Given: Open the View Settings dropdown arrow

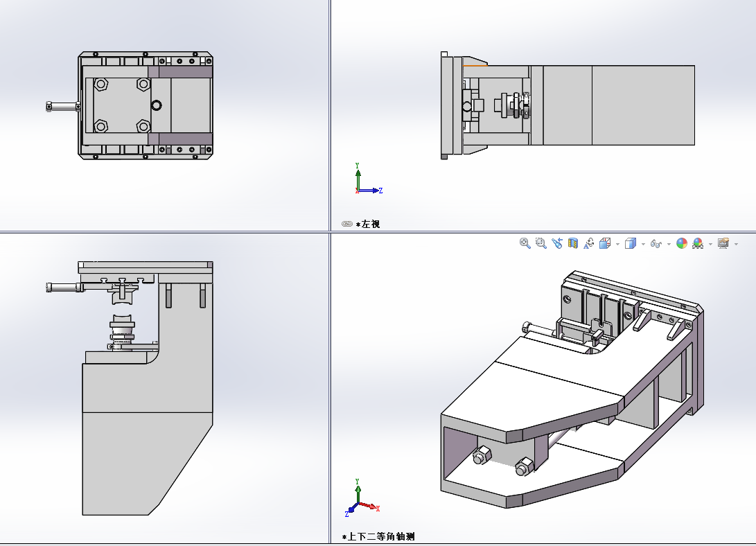Looking at the screenshot, I should (x=736, y=244).
